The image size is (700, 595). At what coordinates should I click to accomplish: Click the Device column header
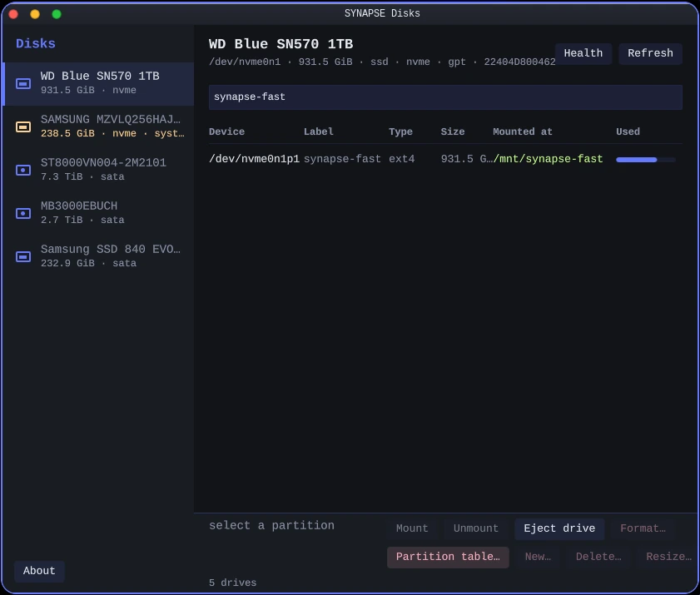pyautogui.click(x=226, y=131)
